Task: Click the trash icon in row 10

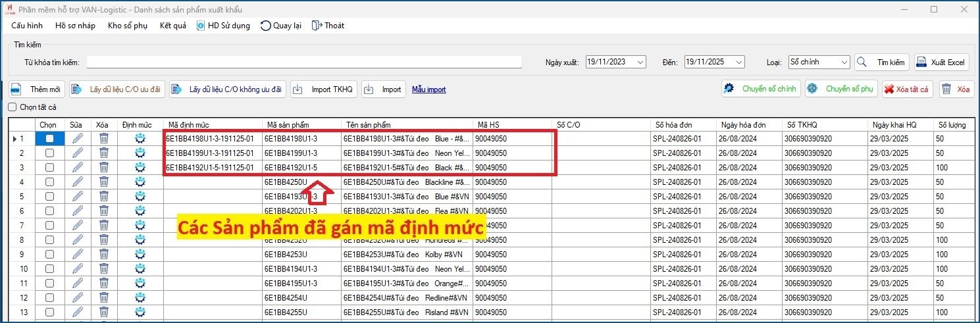Action: click(103, 269)
